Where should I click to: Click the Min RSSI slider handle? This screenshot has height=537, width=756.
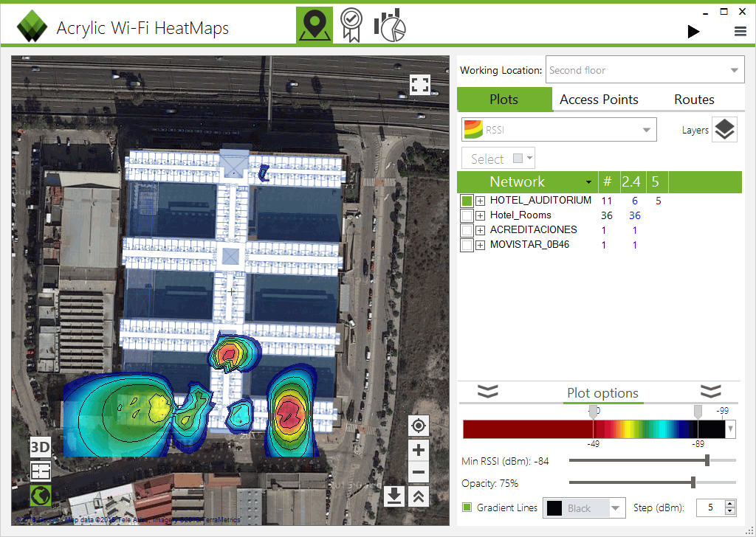[x=707, y=460]
